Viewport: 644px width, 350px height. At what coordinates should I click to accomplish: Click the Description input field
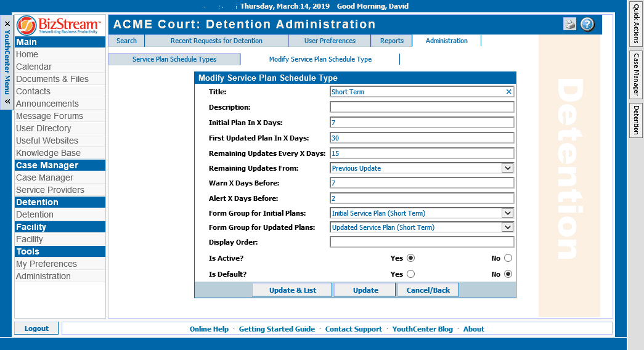click(422, 107)
